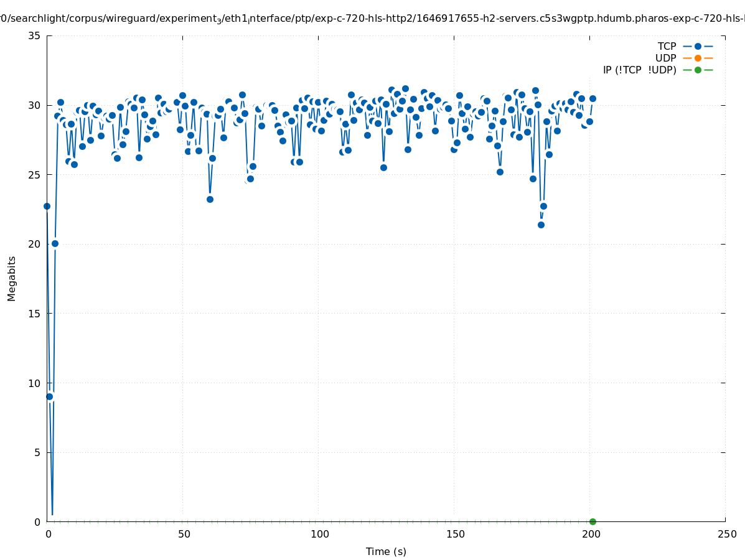Select the TCP data point near 9 megabits

coord(50,396)
